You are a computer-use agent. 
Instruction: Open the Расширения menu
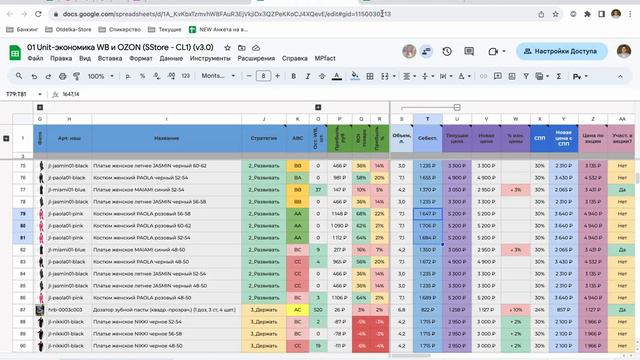tap(256, 58)
